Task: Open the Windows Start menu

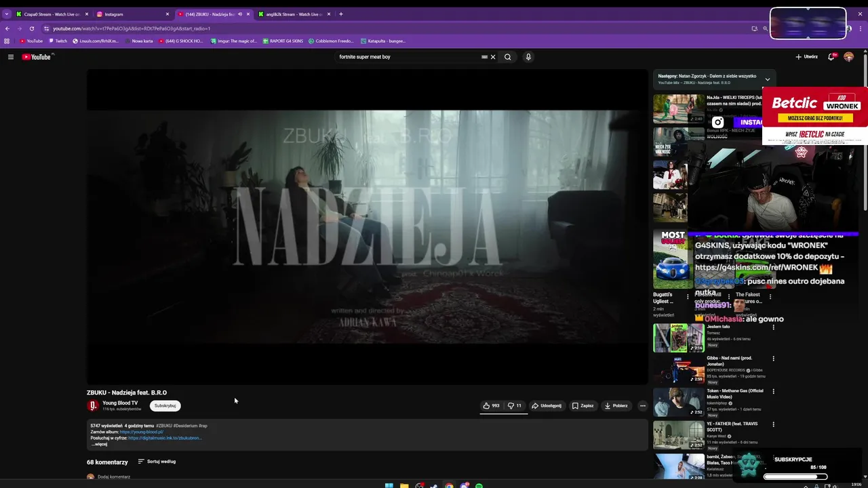Action: pyautogui.click(x=389, y=485)
